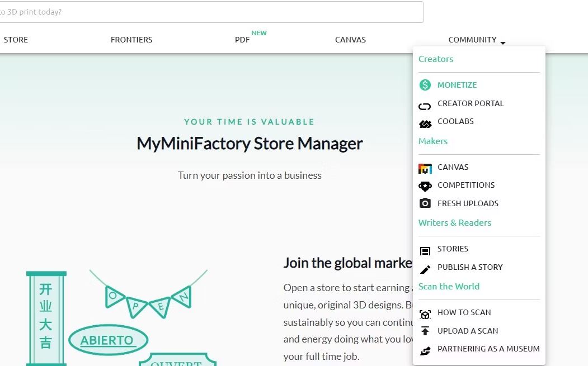
Task: Click the Fresh Uploads camera icon
Action: [425, 203]
